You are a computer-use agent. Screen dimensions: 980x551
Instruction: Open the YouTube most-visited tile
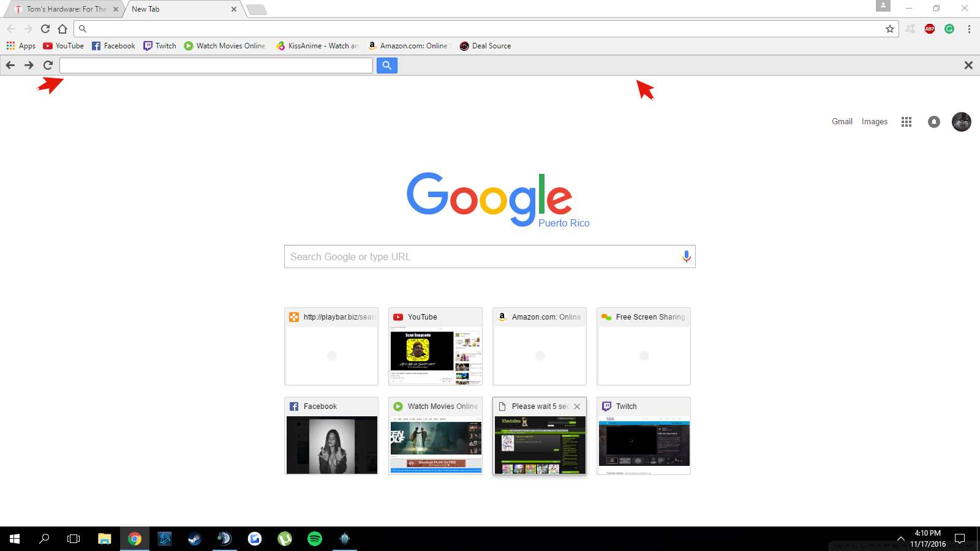tap(435, 347)
